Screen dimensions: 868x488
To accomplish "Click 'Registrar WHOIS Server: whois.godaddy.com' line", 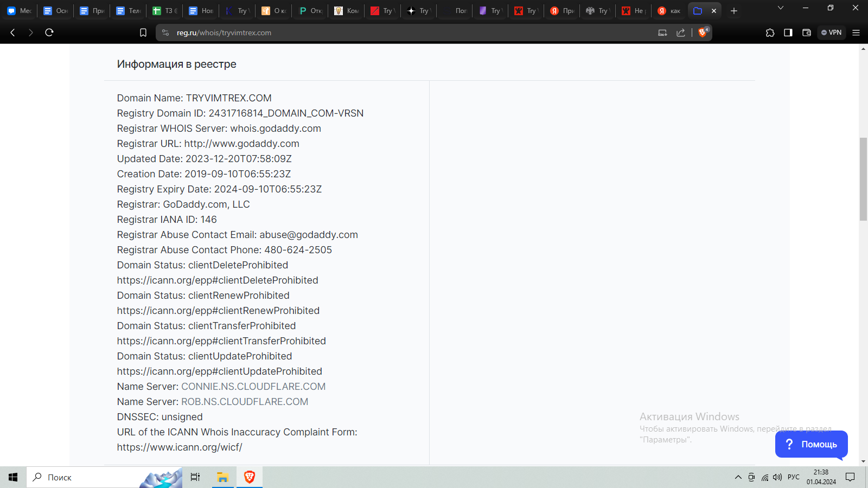I will point(219,129).
